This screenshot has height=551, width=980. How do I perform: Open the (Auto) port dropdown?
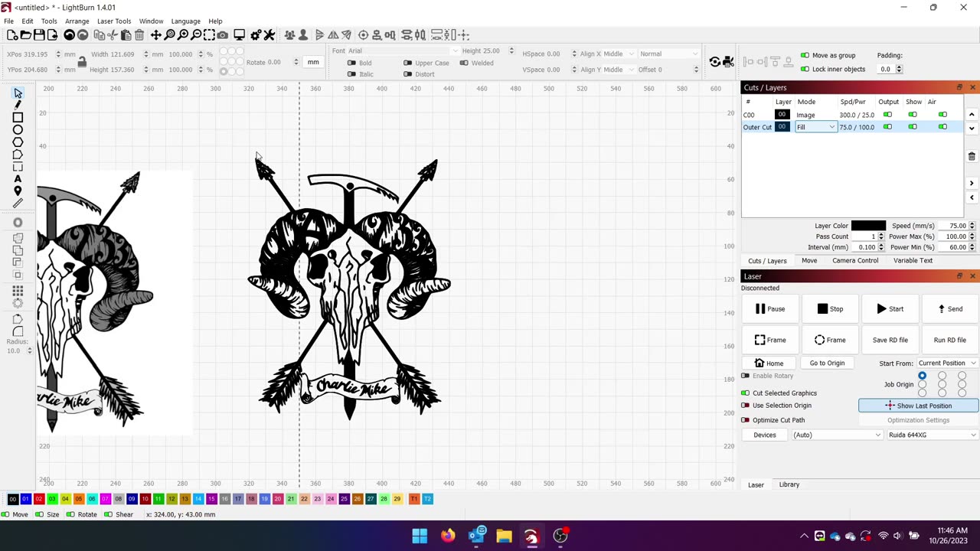[x=837, y=435]
